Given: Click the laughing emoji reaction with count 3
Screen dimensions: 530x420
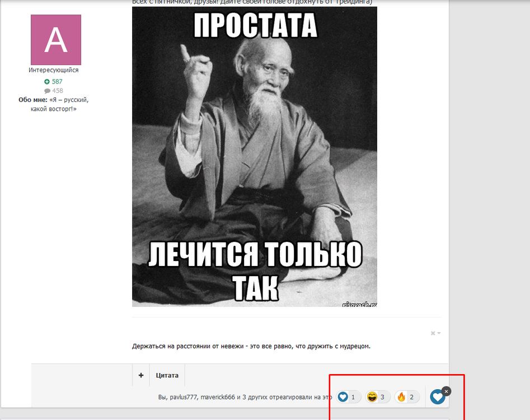Looking at the screenshot, I should [x=377, y=396].
